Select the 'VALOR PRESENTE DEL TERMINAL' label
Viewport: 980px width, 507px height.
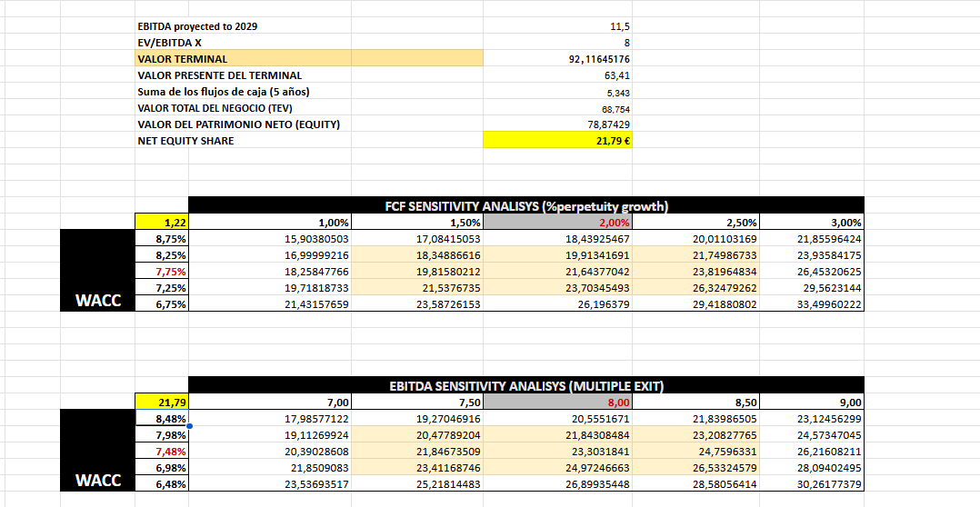point(243,75)
